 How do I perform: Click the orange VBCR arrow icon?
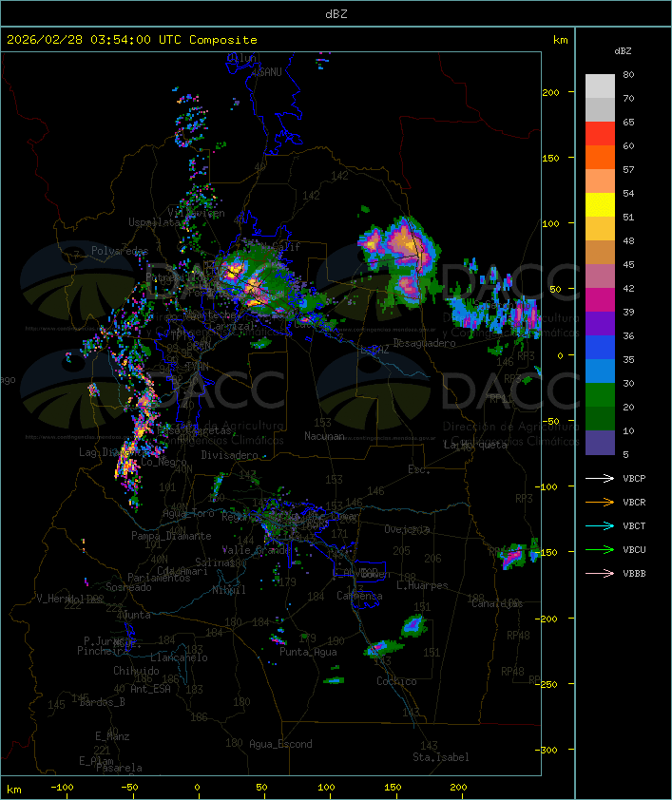tap(600, 502)
